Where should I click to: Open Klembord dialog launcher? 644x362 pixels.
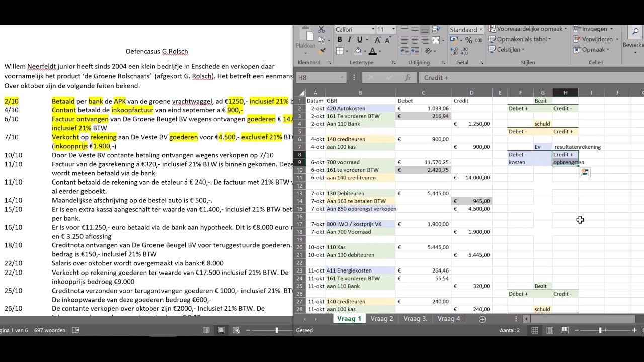pos(329,63)
